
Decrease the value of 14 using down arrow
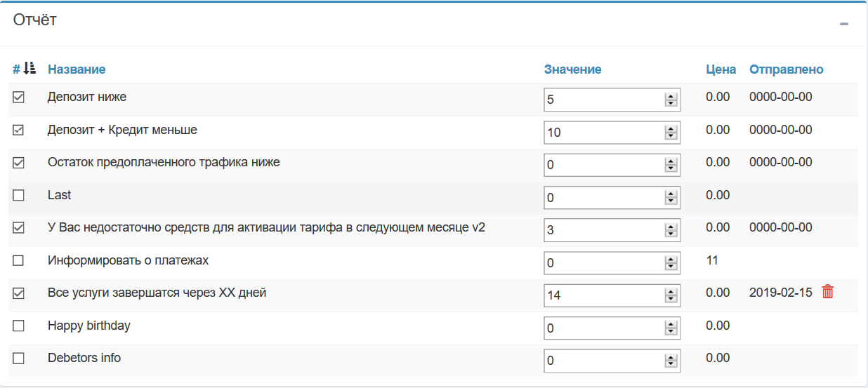(671, 300)
